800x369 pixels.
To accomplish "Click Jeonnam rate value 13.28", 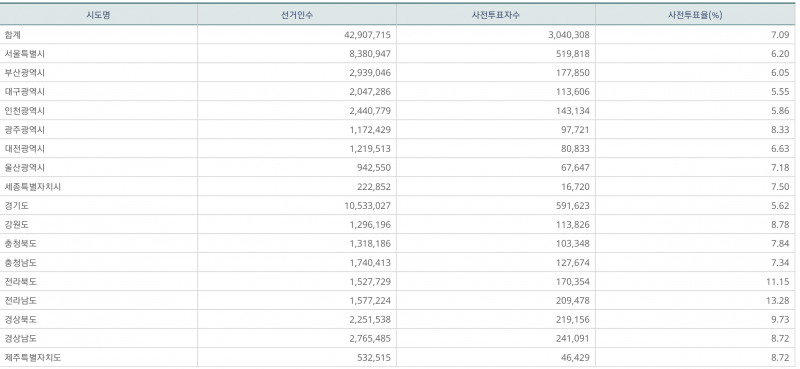I will [x=778, y=301].
